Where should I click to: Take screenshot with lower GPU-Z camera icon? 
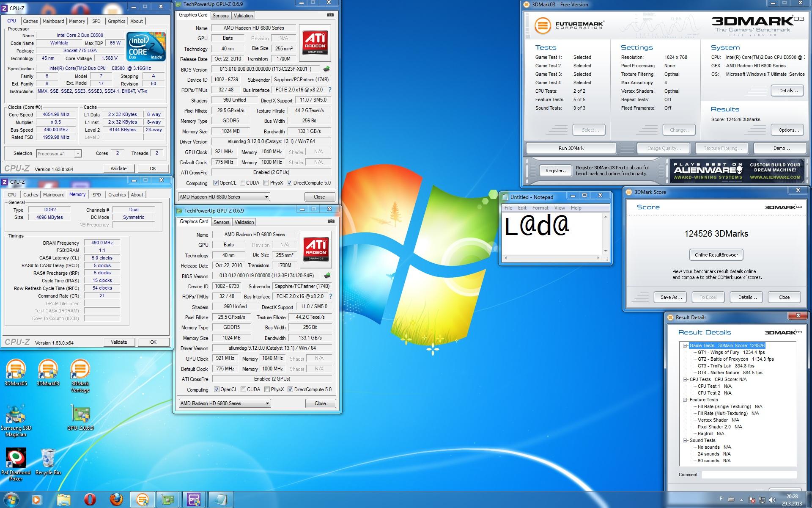tap(331, 221)
